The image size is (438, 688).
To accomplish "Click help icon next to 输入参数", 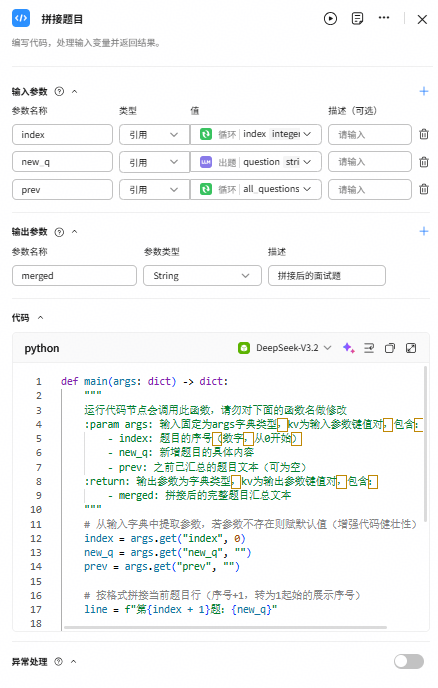I will coord(59,91).
